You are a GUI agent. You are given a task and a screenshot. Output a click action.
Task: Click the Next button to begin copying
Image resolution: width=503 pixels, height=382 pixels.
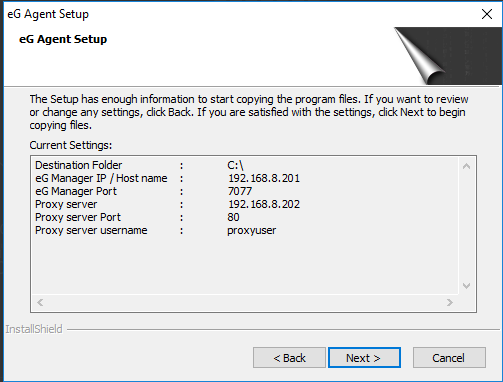point(364,358)
